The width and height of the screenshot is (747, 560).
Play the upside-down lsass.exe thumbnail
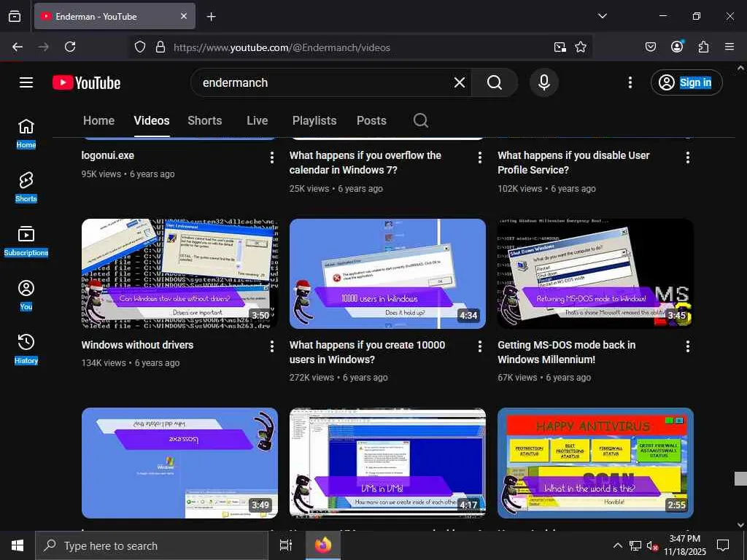(x=179, y=463)
